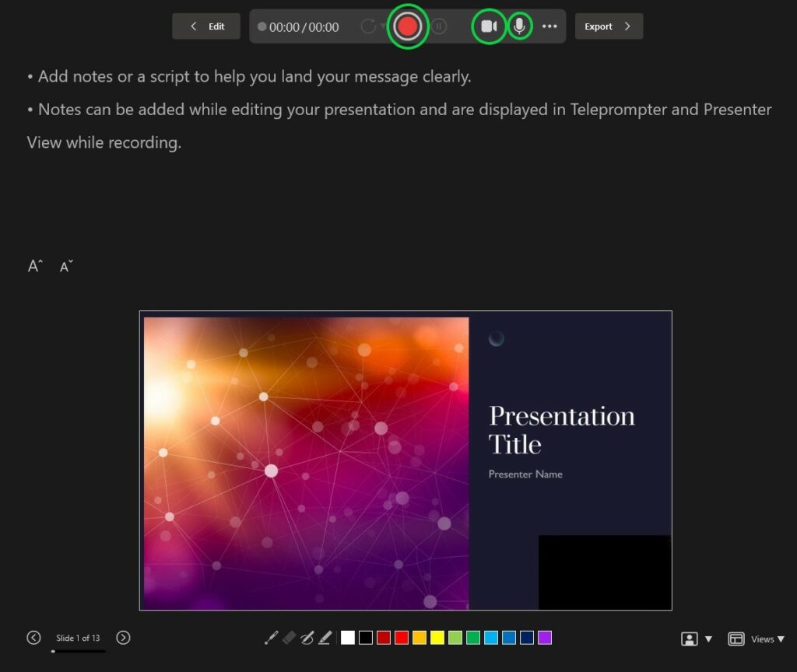Pick the green ink color
797x672 pixels.
pos(473,638)
